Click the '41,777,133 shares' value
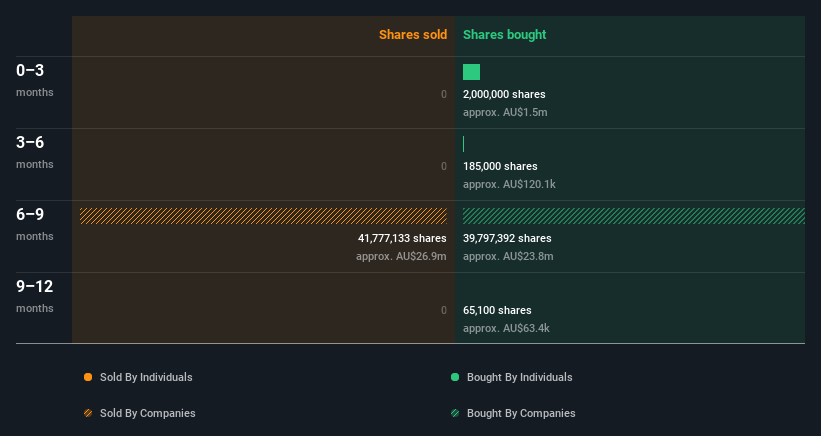Screen dimensions: 821x436 (402, 238)
